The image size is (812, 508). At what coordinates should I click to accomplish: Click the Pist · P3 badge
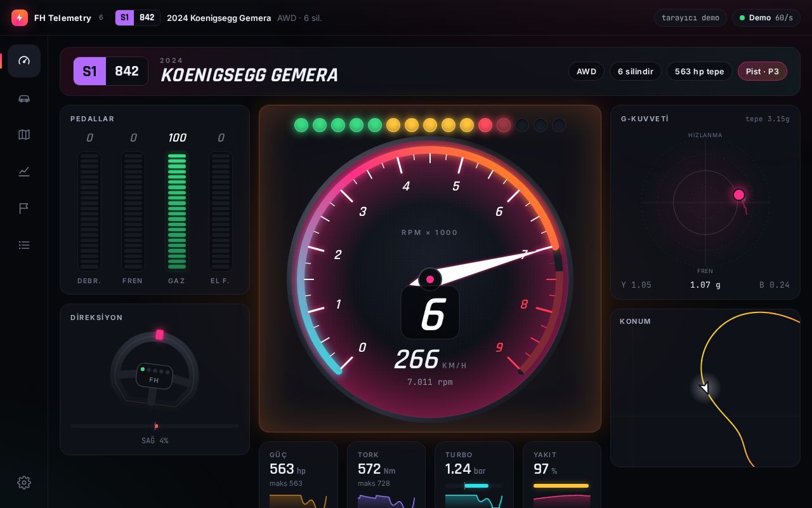pos(763,71)
